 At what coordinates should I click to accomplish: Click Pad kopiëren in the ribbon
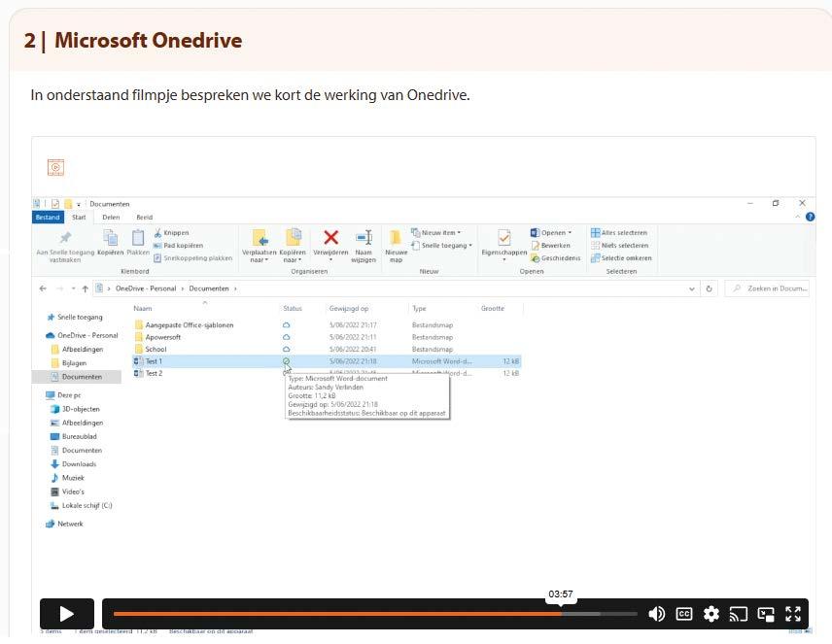178,246
